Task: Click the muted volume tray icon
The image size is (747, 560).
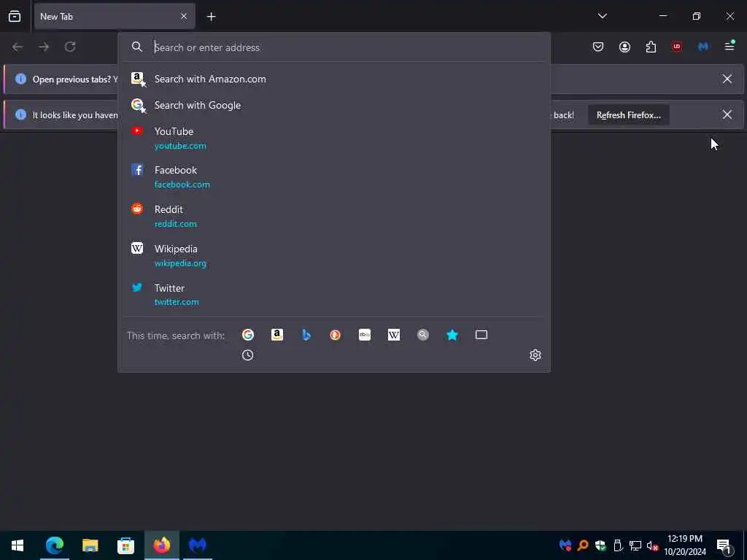Action: point(653,545)
